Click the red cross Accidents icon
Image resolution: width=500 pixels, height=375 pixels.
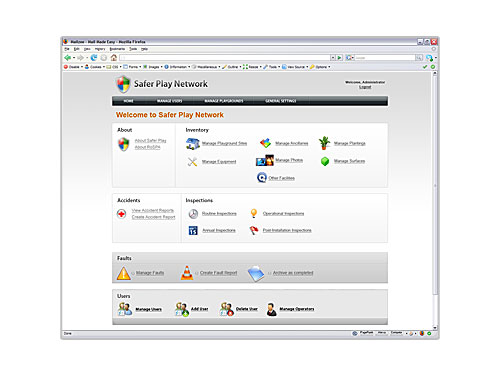121,214
